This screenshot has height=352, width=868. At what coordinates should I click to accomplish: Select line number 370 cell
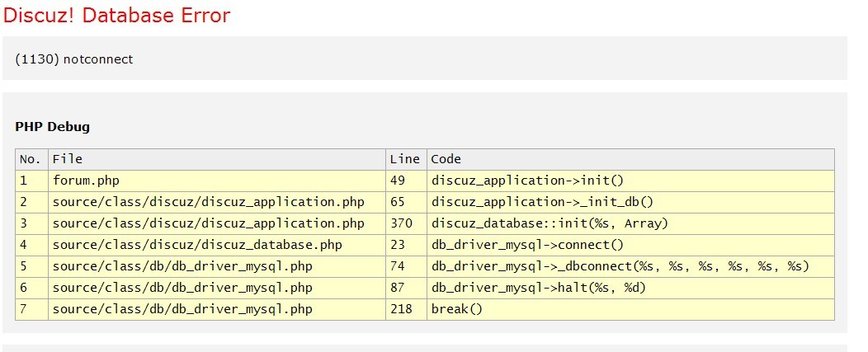406,223
